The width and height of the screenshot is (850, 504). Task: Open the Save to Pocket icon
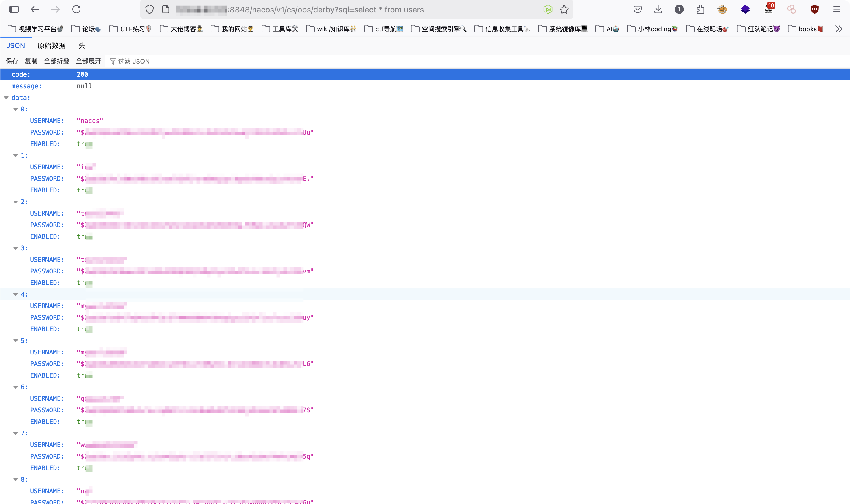(x=637, y=10)
